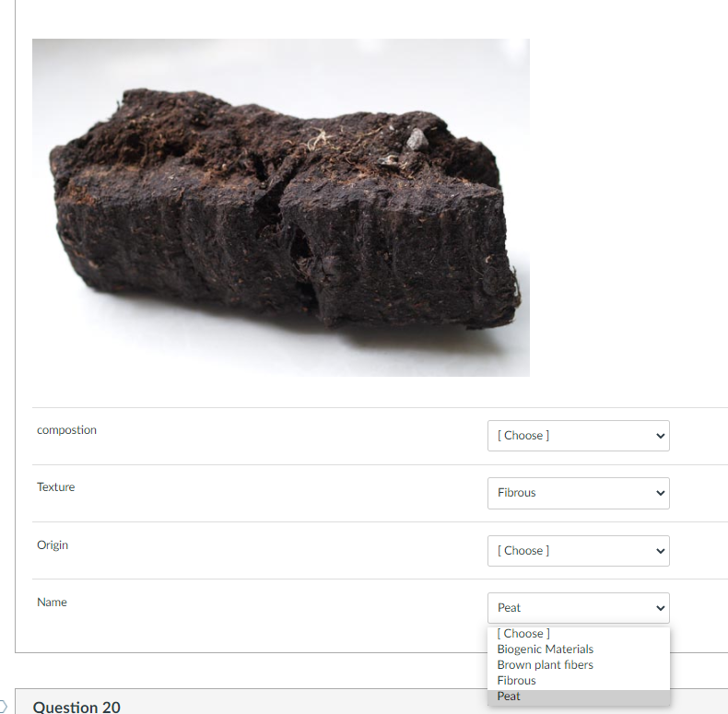Flag Question 20 with the flag icon

click(x=3, y=707)
